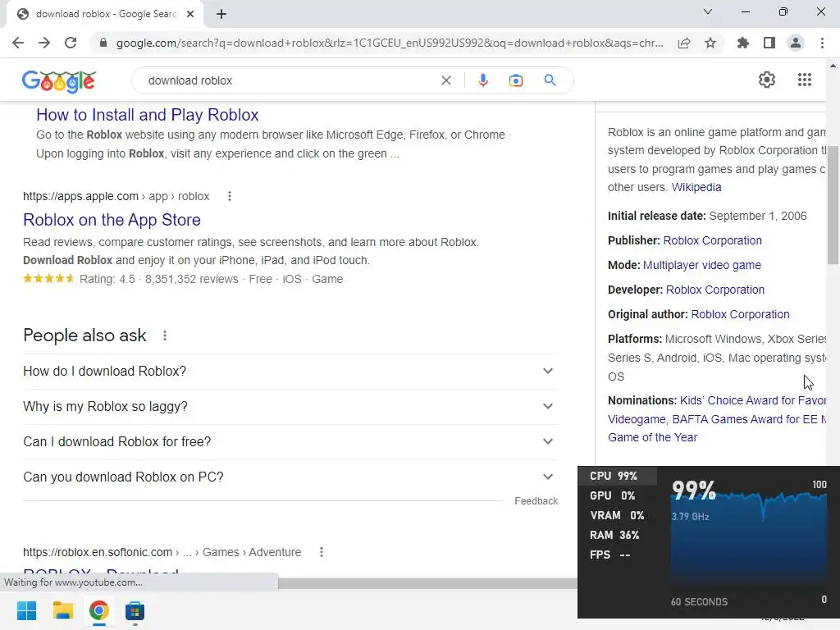Expand 'How do I download Roblox?'
840x630 pixels.
290,372
